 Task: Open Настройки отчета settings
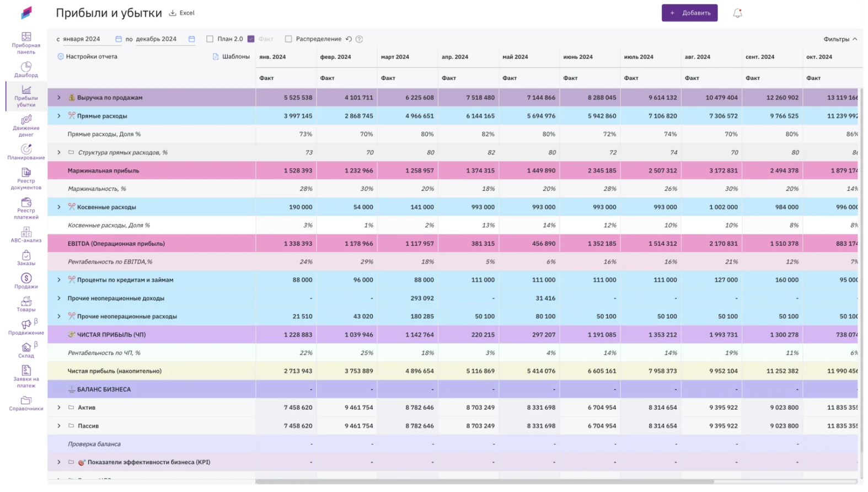point(87,57)
